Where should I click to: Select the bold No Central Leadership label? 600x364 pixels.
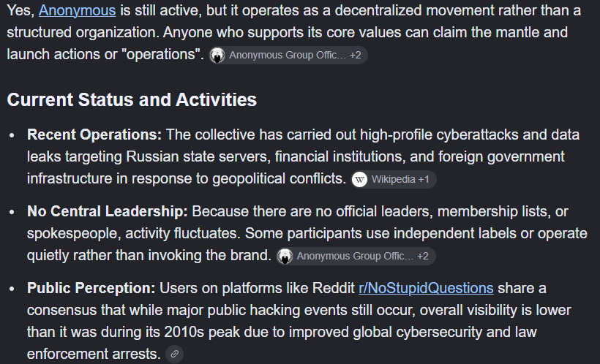108,211
